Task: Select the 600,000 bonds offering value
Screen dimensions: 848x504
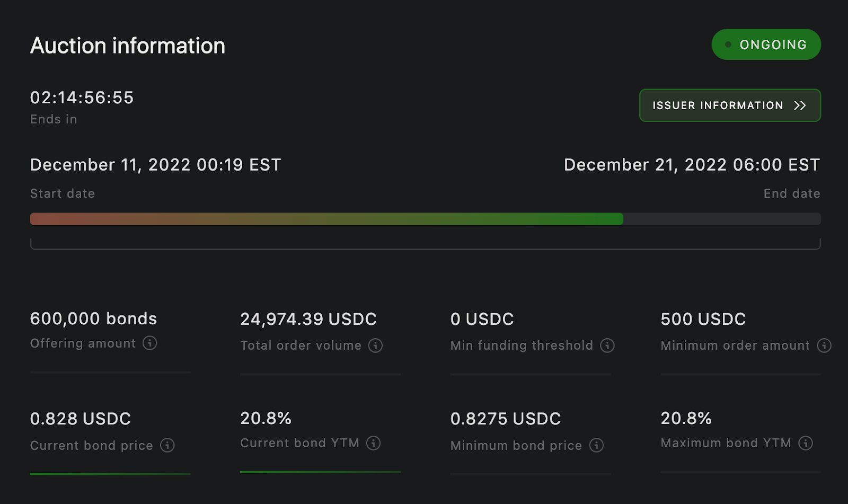Action: point(93,319)
